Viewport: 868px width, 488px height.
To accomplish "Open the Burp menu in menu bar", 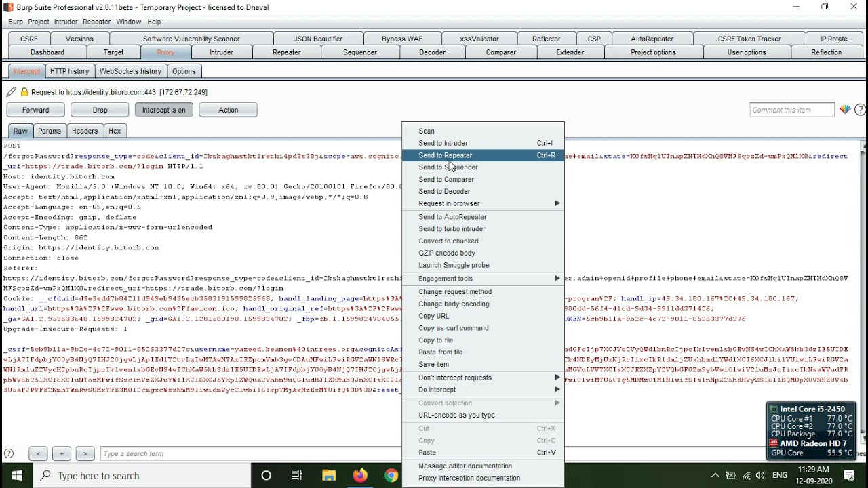I will coord(16,22).
